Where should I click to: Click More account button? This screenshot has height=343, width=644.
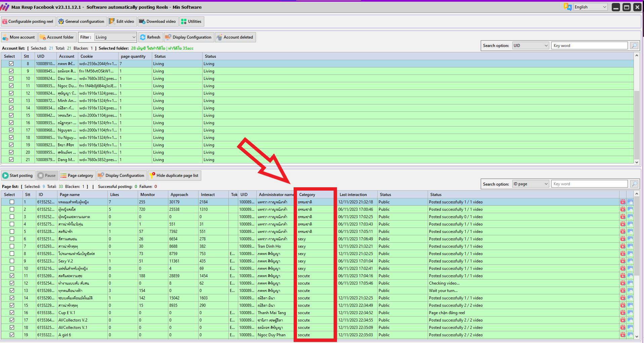19,37
